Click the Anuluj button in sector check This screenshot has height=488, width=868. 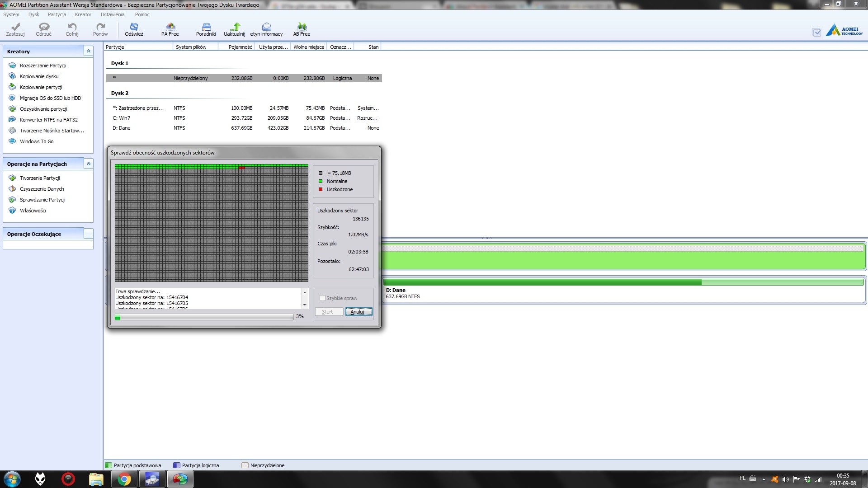point(359,312)
